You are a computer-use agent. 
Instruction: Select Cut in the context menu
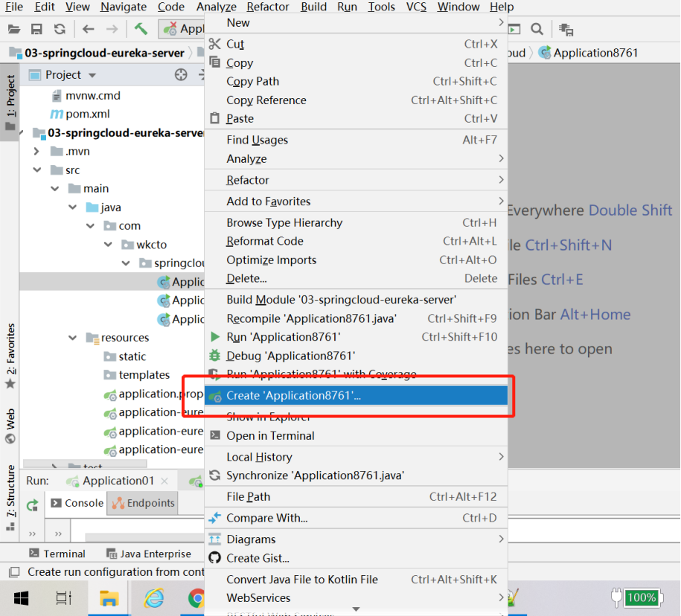tap(356, 44)
